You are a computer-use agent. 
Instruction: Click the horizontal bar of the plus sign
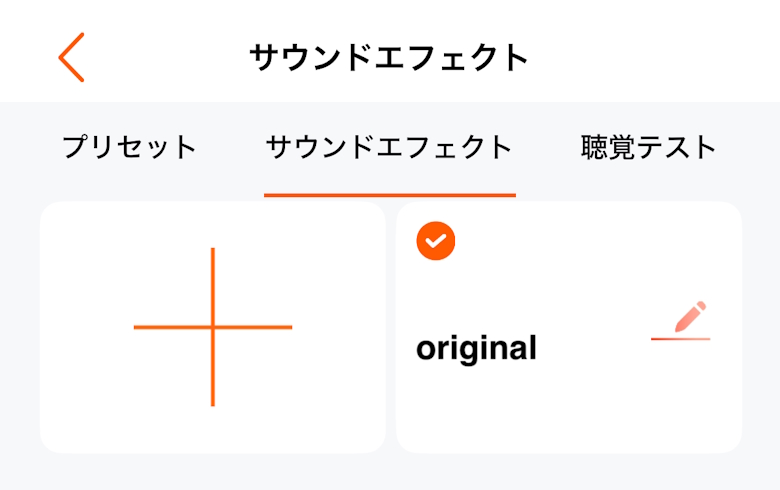click(160, 327)
